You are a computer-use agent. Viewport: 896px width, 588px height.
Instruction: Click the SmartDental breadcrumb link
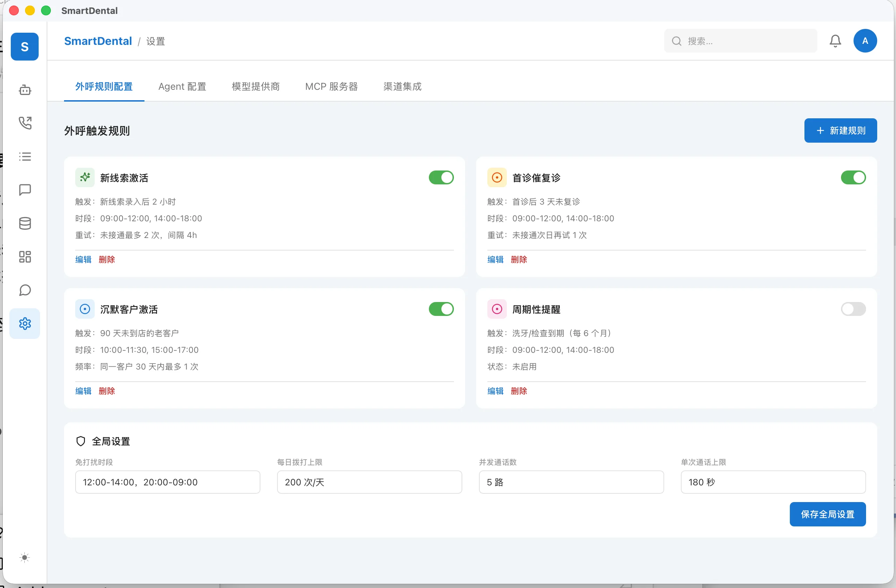(x=98, y=41)
